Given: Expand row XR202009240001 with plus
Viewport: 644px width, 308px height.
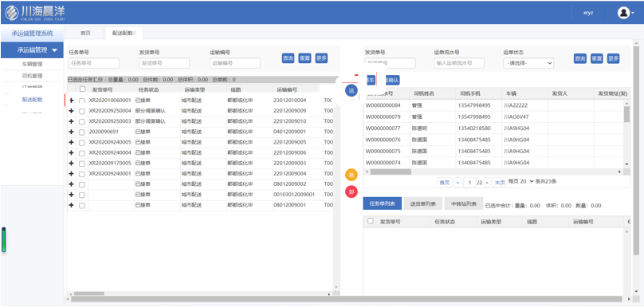Looking at the screenshot, I should (x=71, y=173).
